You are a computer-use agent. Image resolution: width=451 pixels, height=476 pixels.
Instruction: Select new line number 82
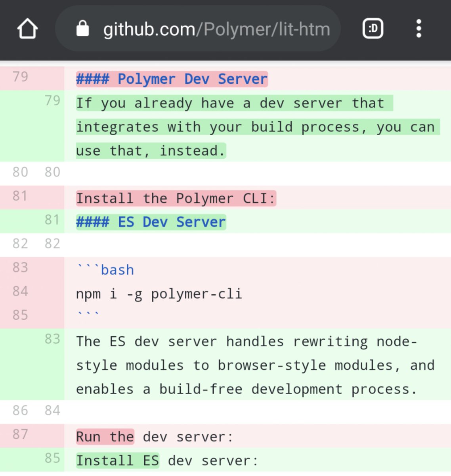52,243
